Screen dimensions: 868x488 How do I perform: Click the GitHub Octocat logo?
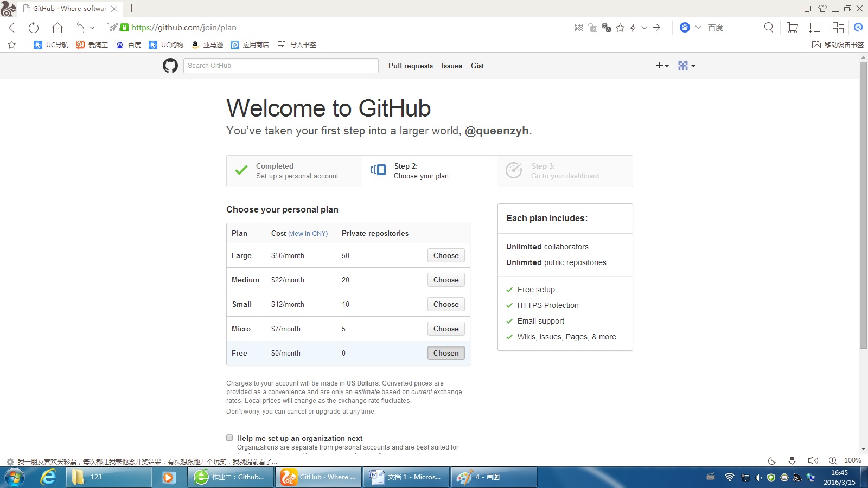[x=170, y=66]
